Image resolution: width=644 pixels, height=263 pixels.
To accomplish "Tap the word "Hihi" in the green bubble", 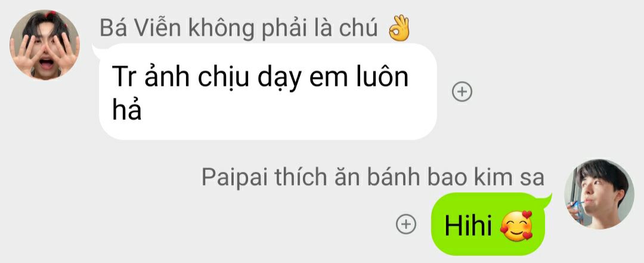I will click(468, 226).
